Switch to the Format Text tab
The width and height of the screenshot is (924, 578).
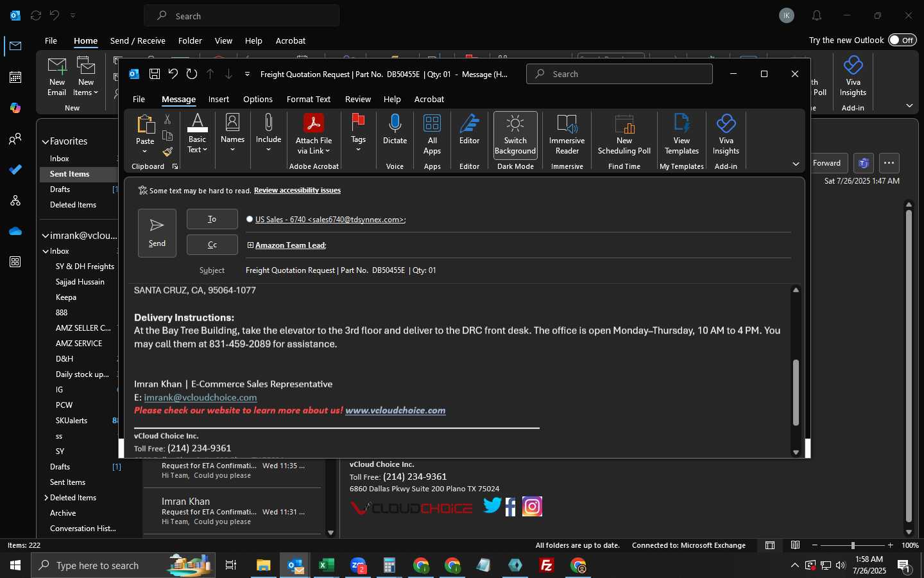pyautogui.click(x=309, y=99)
